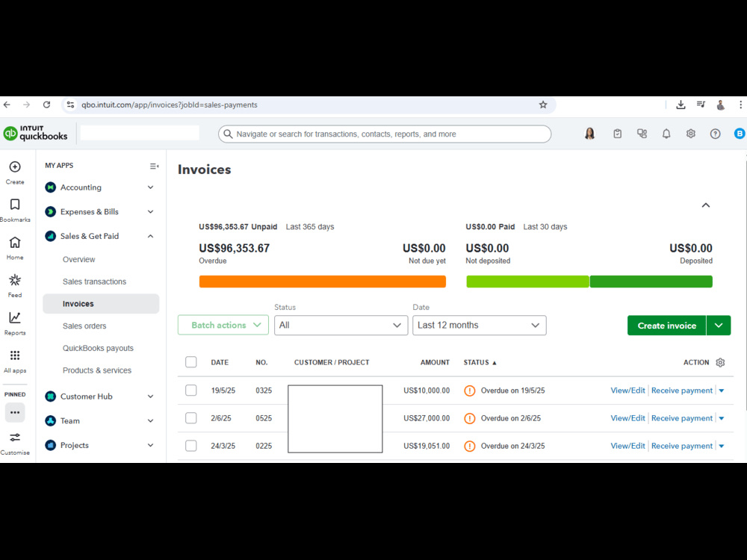Screen dimensions: 747x560
Task: Open table column settings gear icon
Action: point(720,362)
